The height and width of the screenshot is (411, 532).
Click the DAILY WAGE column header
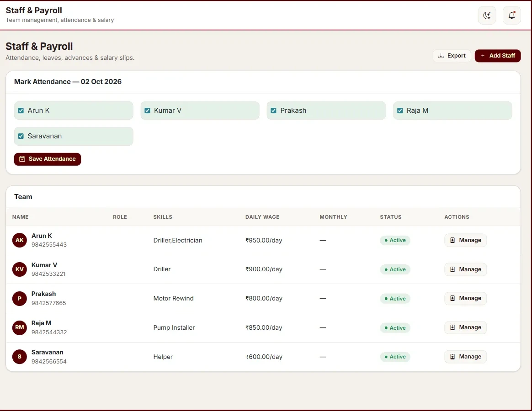coord(262,217)
